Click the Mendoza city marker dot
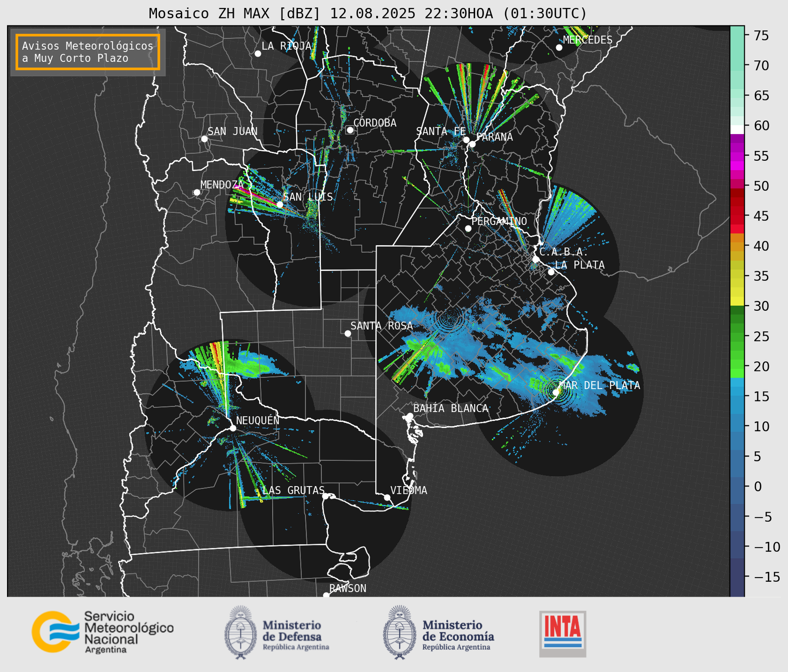Viewport: 788px width, 672px height. click(x=197, y=193)
